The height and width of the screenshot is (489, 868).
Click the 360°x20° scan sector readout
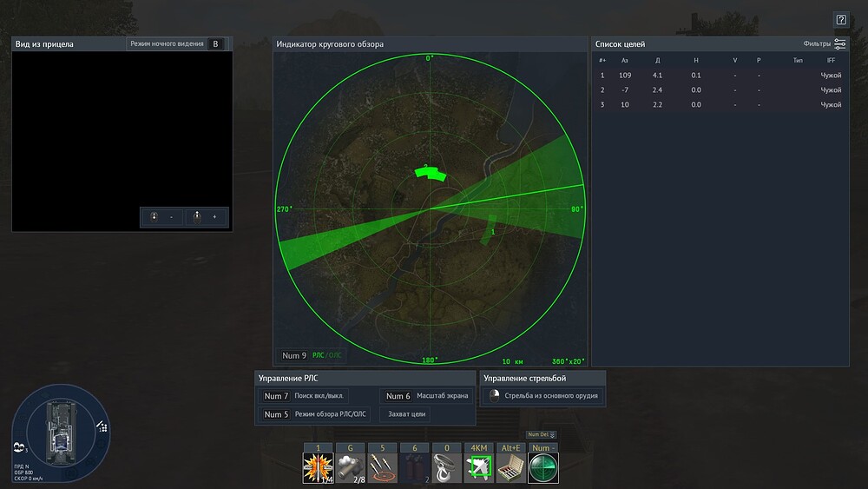tap(568, 361)
